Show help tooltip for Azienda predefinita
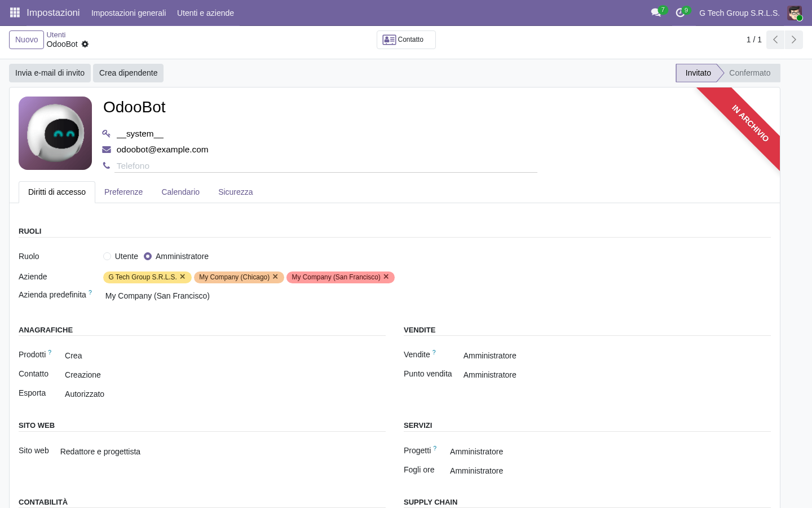 point(90,292)
